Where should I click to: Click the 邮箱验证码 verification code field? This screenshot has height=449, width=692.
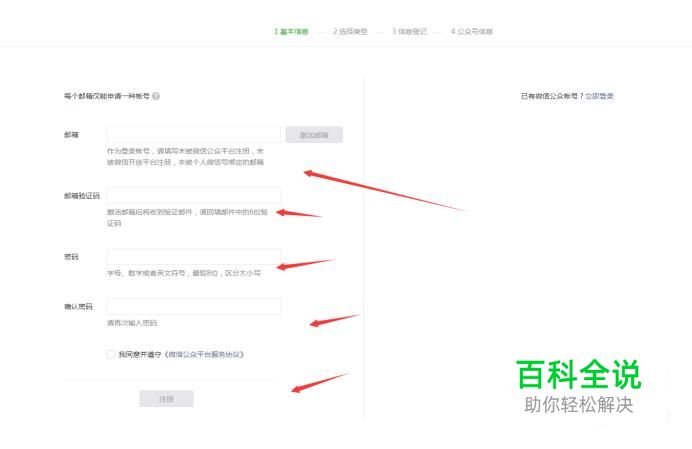click(x=194, y=196)
